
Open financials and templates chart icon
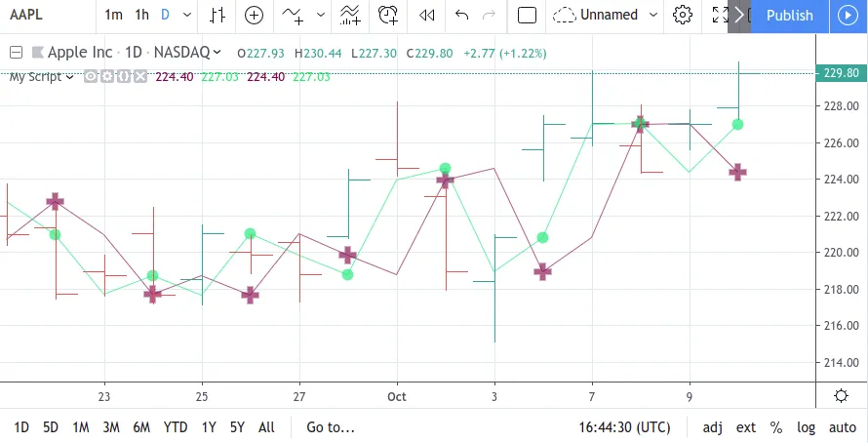[349, 15]
